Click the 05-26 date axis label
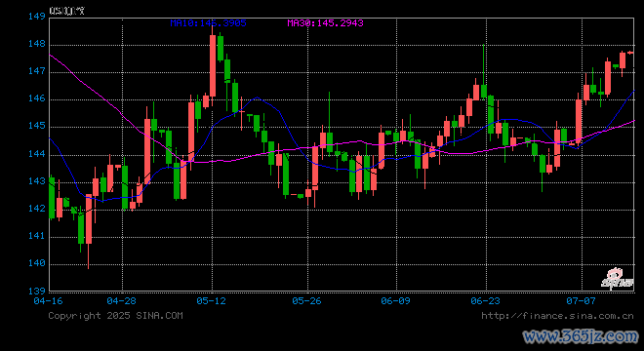The height and width of the screenshot is (351, 644). pos(306,301)
